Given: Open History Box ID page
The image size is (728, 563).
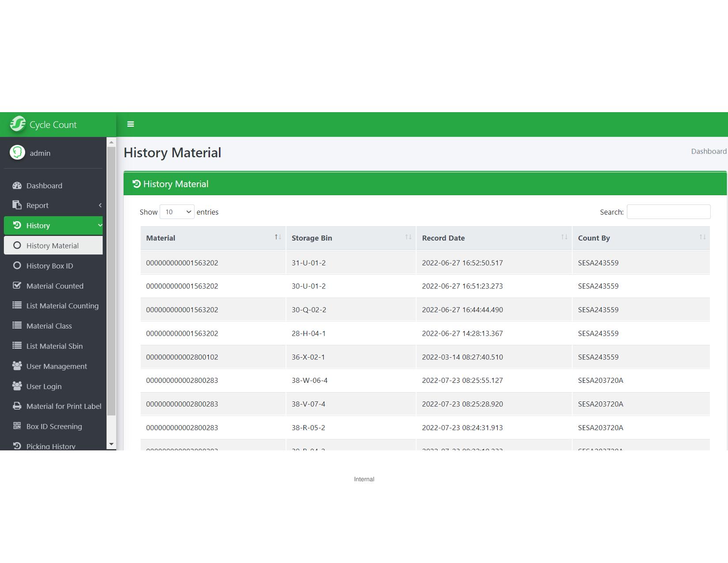Looking at the screenshot, I should 49,266.
